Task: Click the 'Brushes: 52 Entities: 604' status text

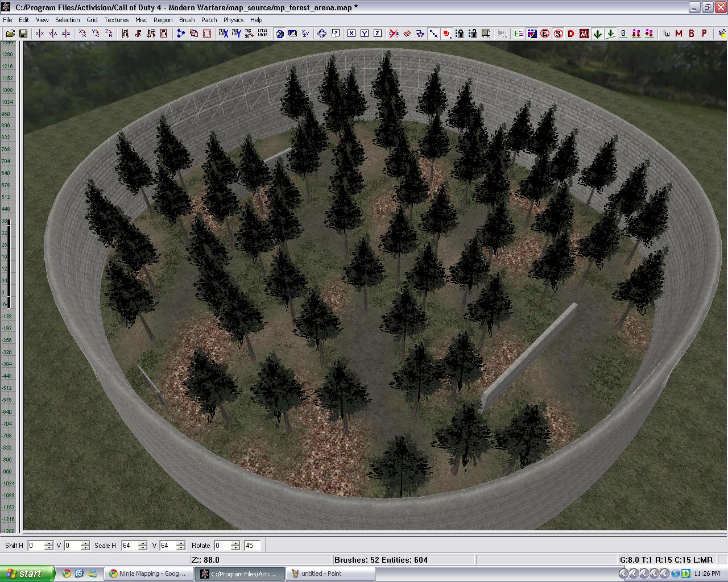Action: click(381, 560)
